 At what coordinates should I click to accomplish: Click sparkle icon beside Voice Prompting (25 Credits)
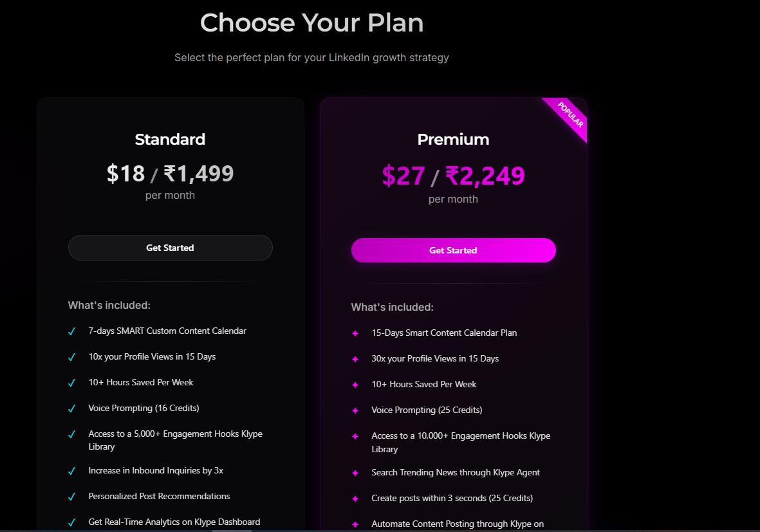(355, 410)
